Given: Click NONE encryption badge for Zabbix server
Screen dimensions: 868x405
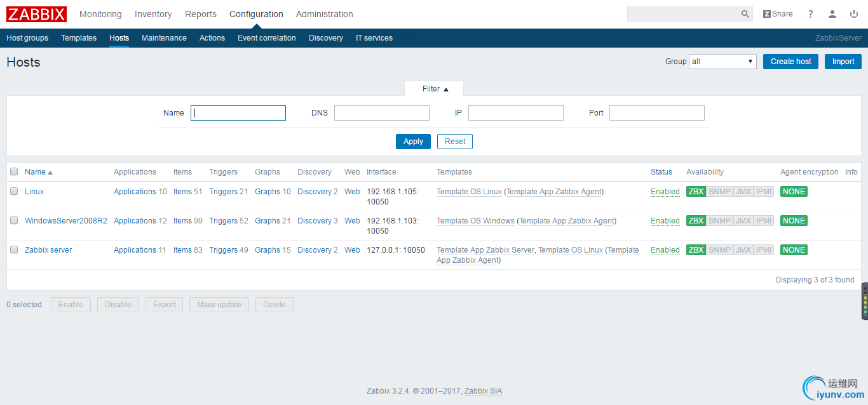Looking at the screenshot, I should 794,250.
